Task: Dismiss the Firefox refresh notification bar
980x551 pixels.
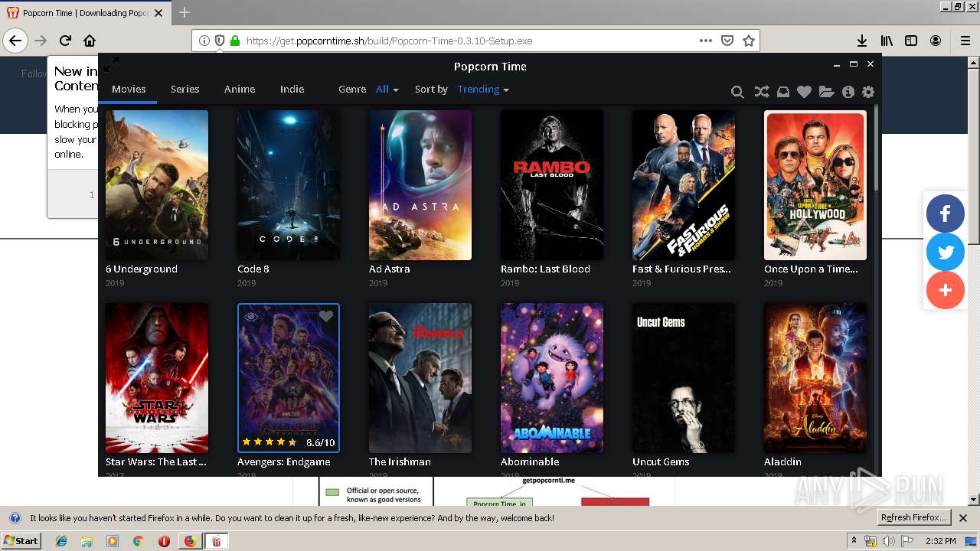Action: click(x=963, y=518)
